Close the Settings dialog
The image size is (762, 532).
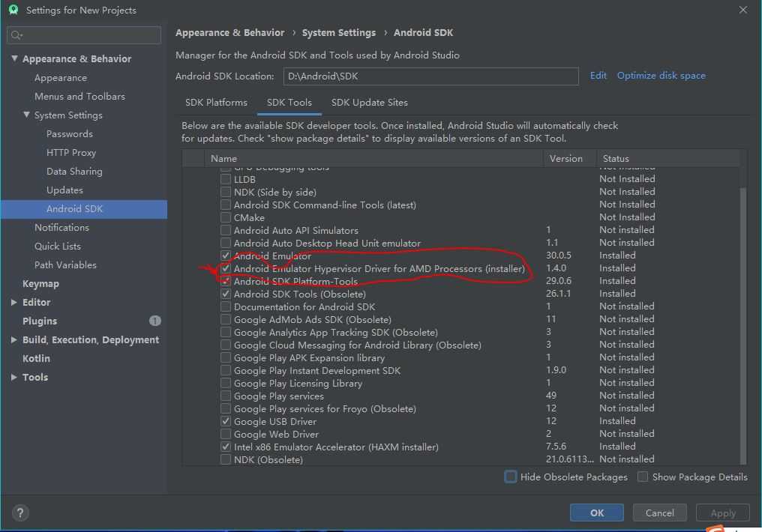tap(742, 10)
